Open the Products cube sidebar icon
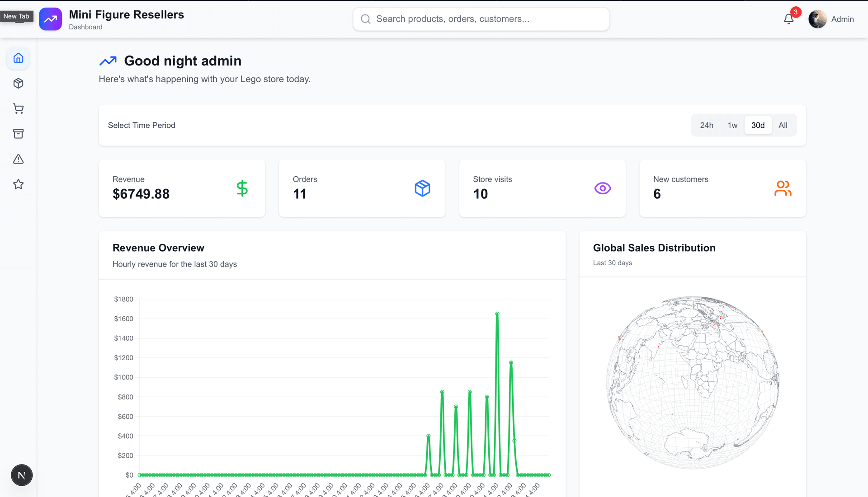The image size is (868, 497). [x=18, y=83]
